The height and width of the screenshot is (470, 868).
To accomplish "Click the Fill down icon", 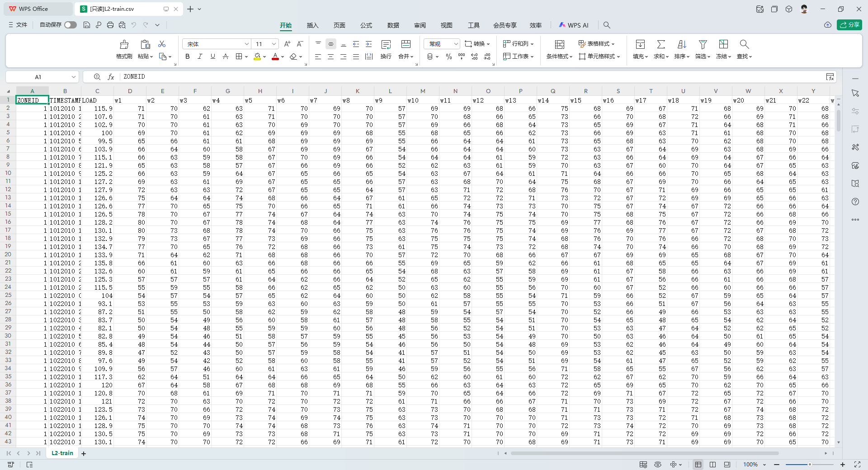I will pyautogui.click(x=640, y=44).
